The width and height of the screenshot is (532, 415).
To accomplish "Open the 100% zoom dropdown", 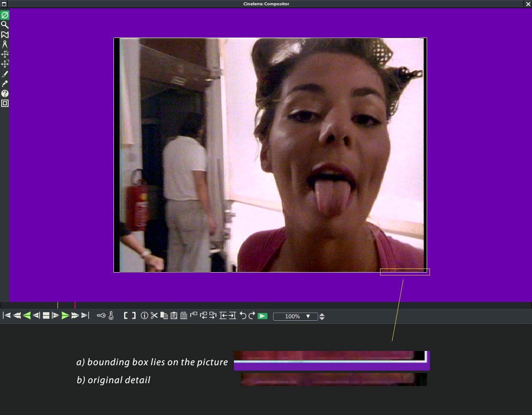I will 308,316.
